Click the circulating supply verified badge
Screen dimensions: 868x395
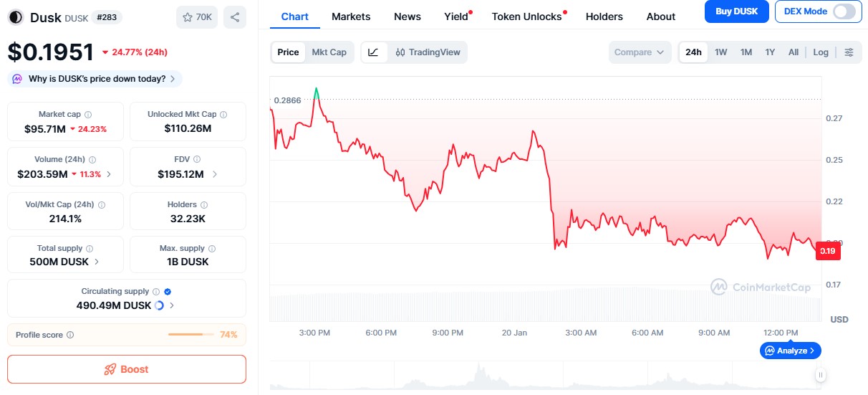point(168,292)
